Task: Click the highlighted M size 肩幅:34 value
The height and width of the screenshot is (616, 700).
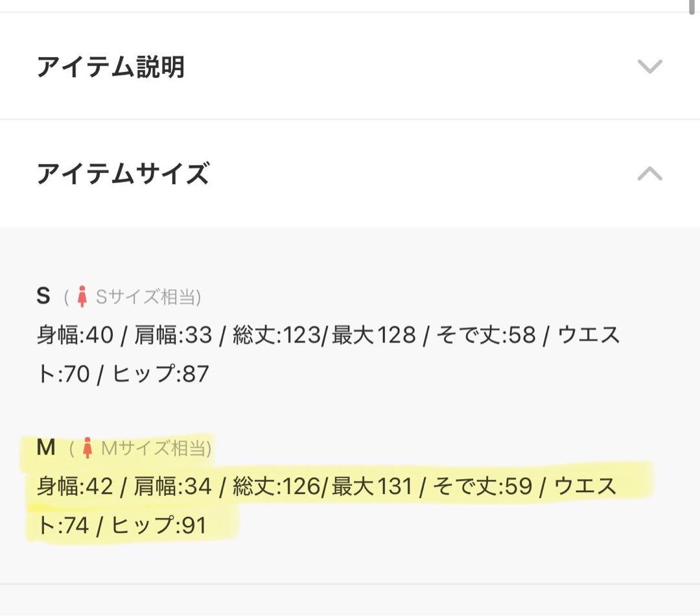Action: click(173, 486)
